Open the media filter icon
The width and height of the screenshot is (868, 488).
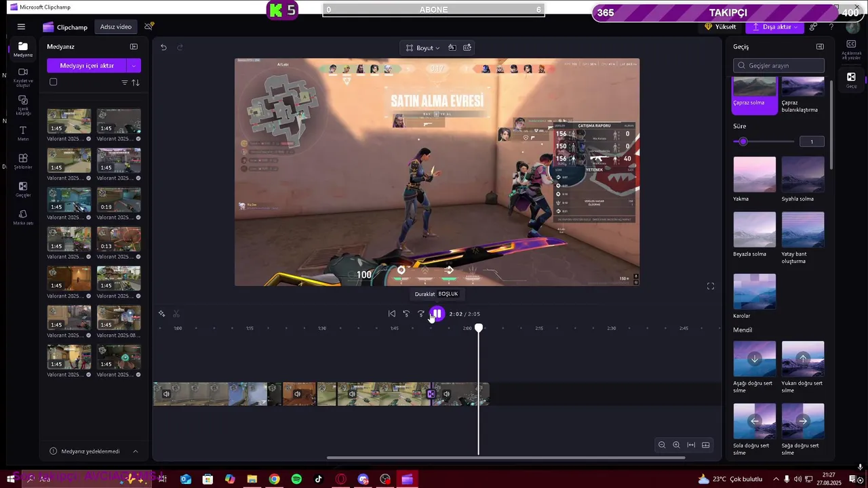point(124,83)
